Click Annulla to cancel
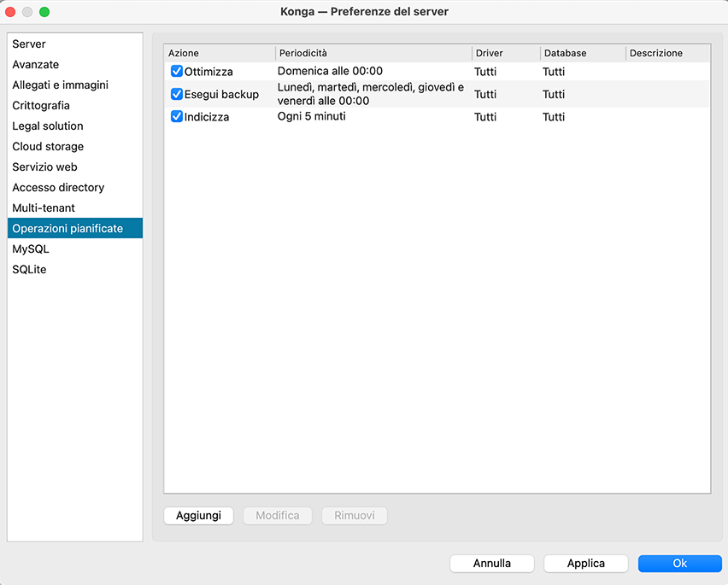 (492, 564)
